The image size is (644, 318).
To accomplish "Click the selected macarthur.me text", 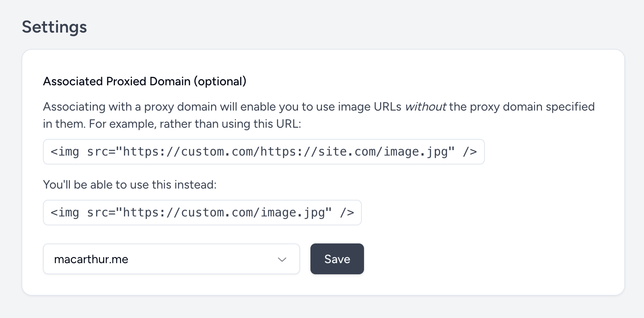I will (x=91, y=259).
